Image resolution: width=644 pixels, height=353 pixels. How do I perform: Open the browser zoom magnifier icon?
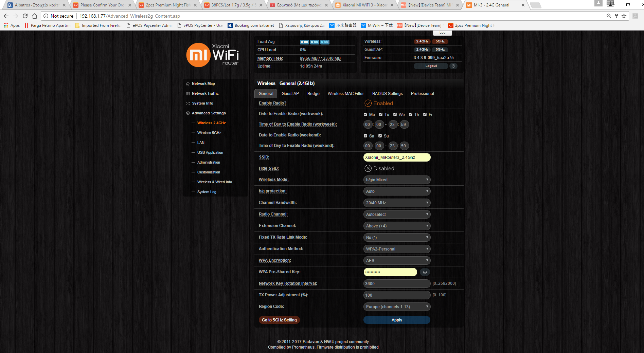click(x=609, y=16)
